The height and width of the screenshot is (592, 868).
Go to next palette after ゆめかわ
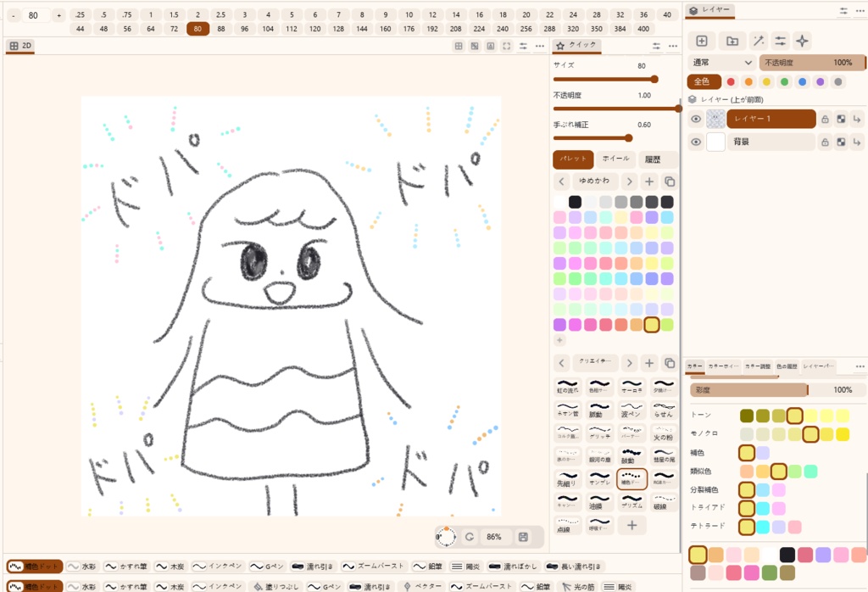tap(629, 182)
